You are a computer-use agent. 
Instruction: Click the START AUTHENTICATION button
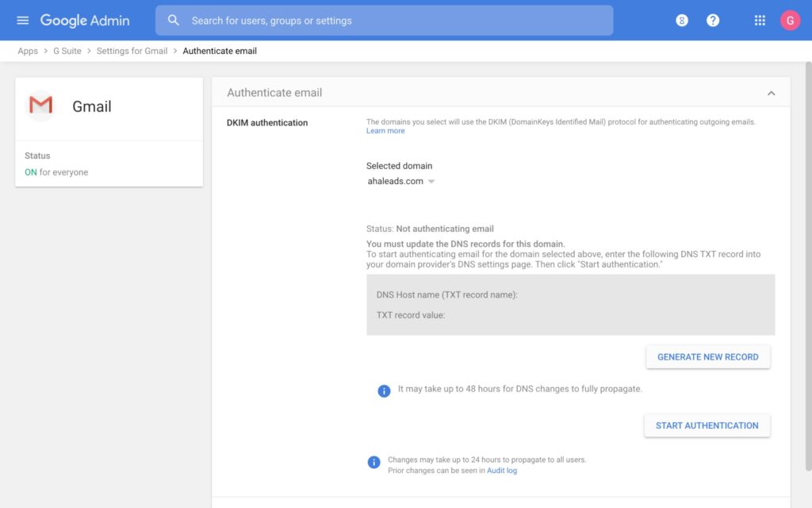pyautogui.click(x=707, y=425)
